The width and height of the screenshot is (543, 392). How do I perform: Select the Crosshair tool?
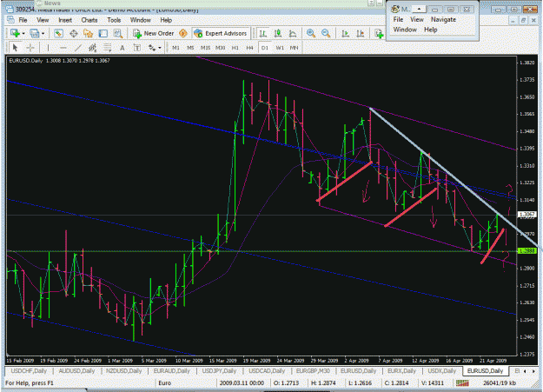pyautogui.click(x=30, y=48)
